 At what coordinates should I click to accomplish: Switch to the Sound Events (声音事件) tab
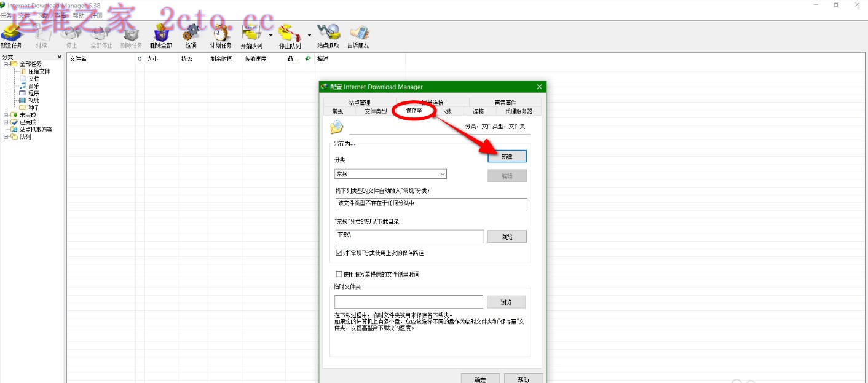click(x=505, y=103)
